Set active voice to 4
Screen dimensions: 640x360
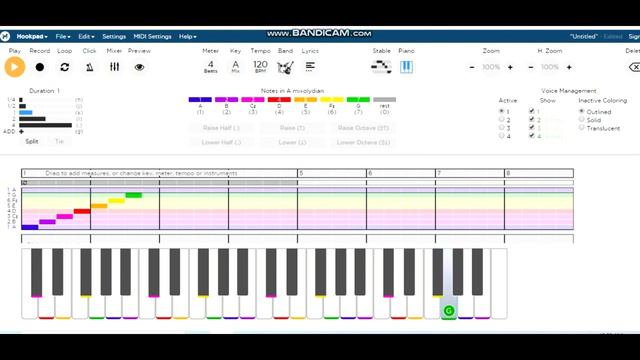click(502, 136)
